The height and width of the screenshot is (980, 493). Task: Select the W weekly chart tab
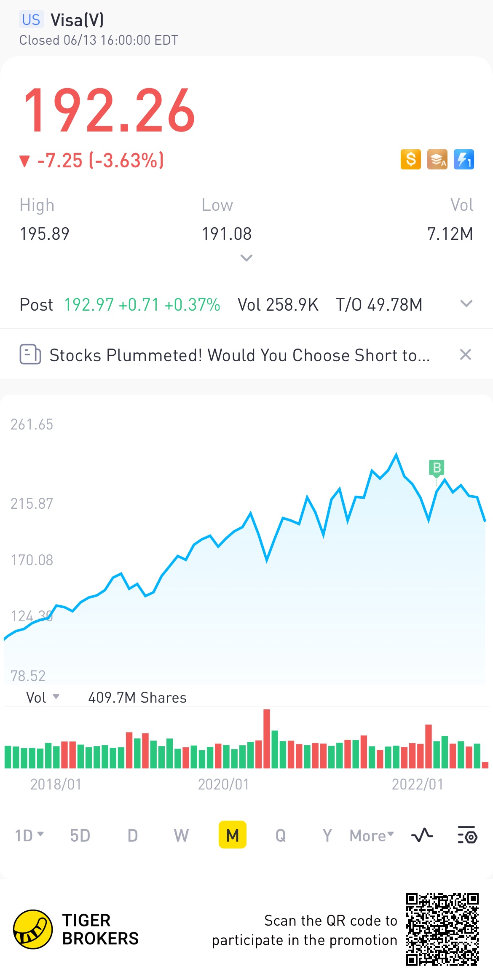click(x=181, y=835)
